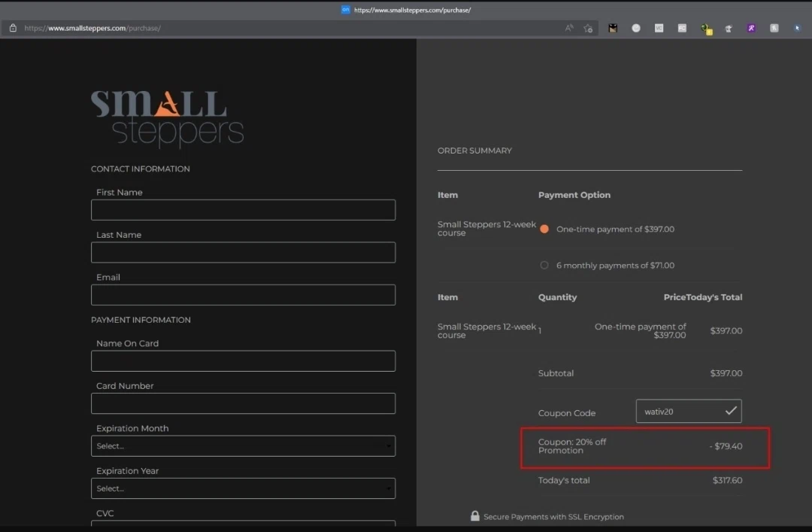812x532 pixels.
Task: Click the coupon code checkmark apply icon
Action: pyautogui.click(x=731, y=411)
